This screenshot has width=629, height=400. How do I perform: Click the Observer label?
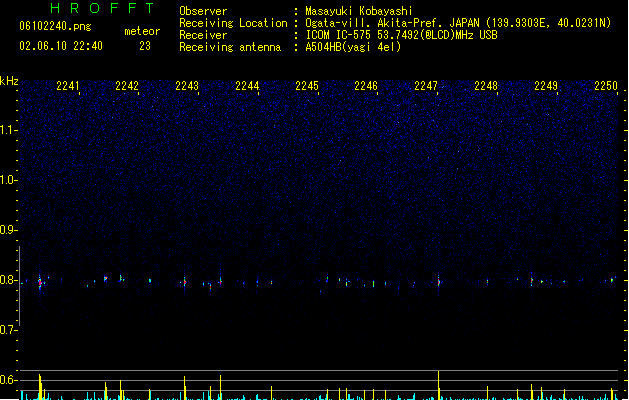[203, 11]
